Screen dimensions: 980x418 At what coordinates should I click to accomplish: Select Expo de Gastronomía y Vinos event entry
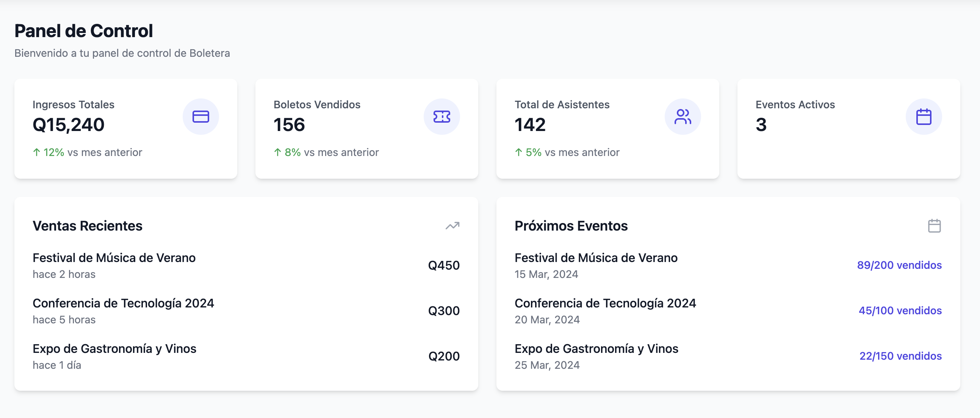click(596, 349)
